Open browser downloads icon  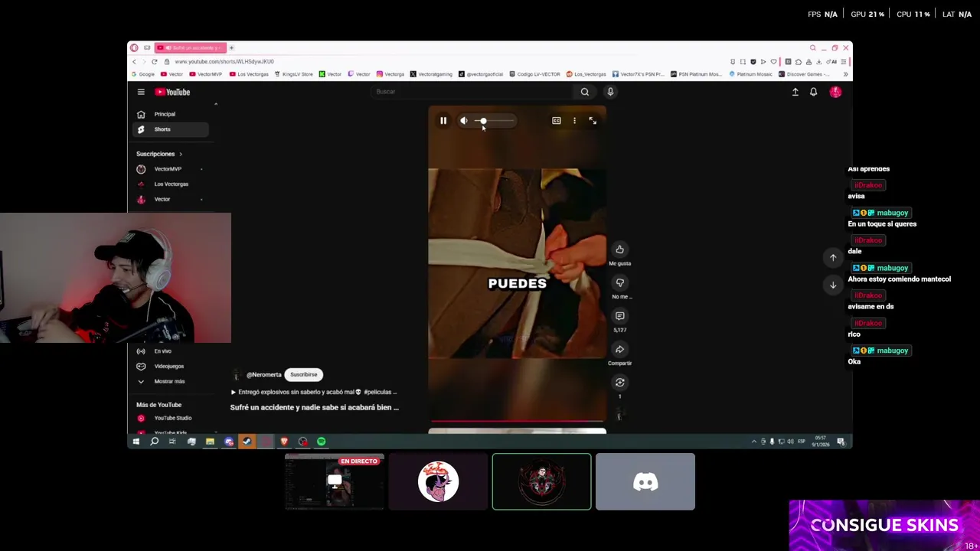(818, 61)
